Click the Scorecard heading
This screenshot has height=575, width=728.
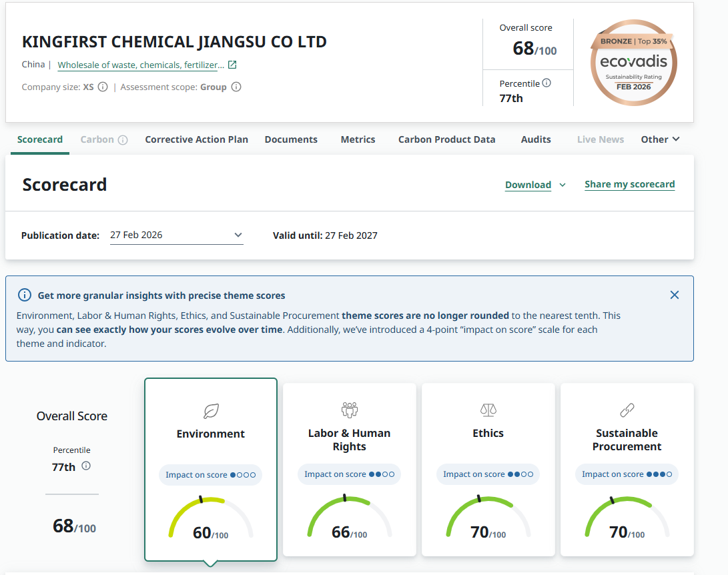(65, 185)
